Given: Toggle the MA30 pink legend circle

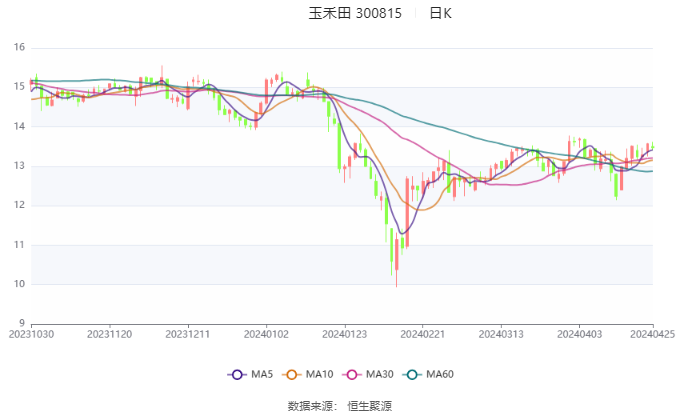Looking at the screenshot, I should [352, 375].
